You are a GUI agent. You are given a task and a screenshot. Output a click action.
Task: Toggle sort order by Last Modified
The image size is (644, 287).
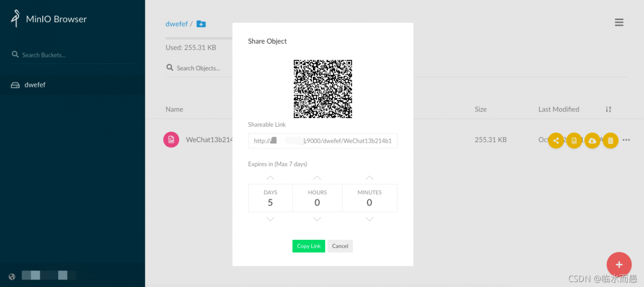point(608,109)
